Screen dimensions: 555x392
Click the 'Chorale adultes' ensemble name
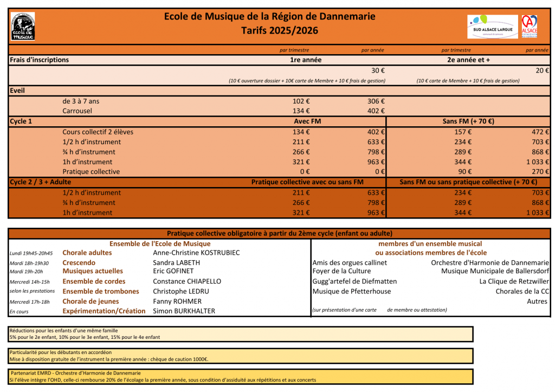[87, 253]
